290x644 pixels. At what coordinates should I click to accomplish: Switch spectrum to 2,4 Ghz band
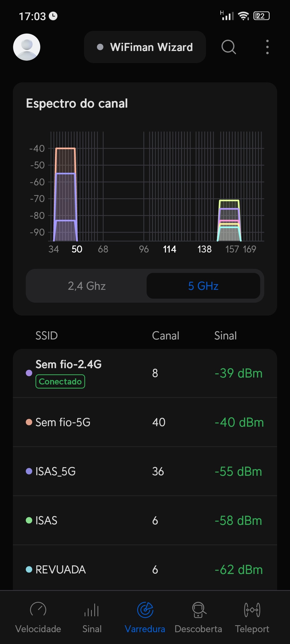(x=86, y=286)
